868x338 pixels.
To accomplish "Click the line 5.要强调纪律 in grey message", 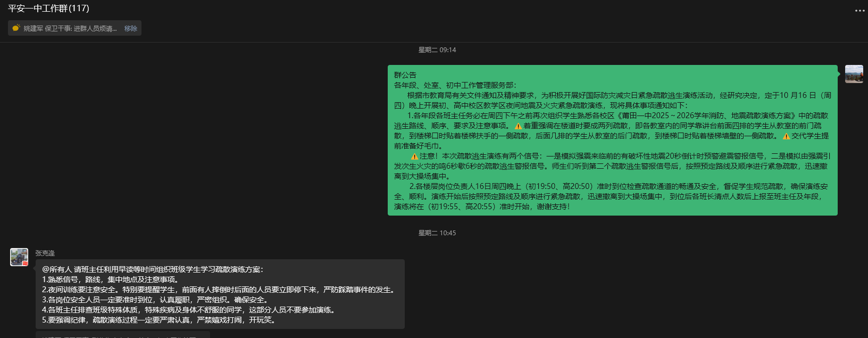I will click(158, 320).
